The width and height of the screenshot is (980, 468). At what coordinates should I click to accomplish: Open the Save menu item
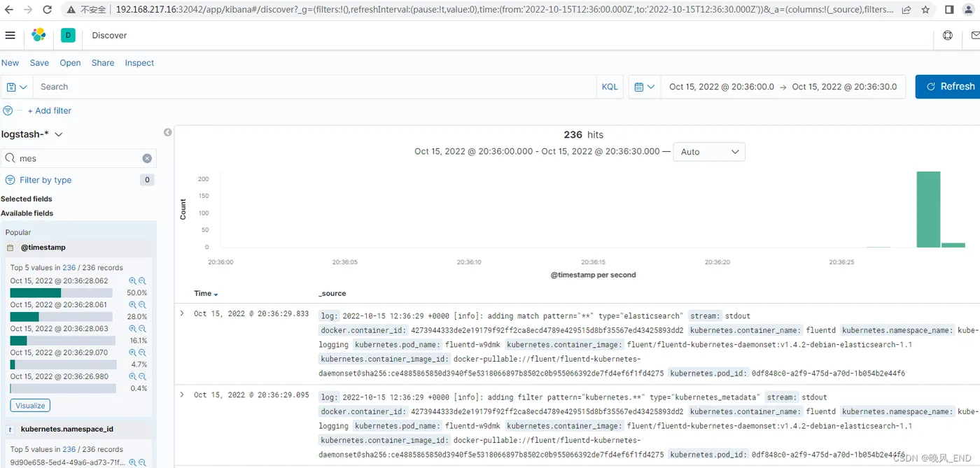tap(39, 63)
